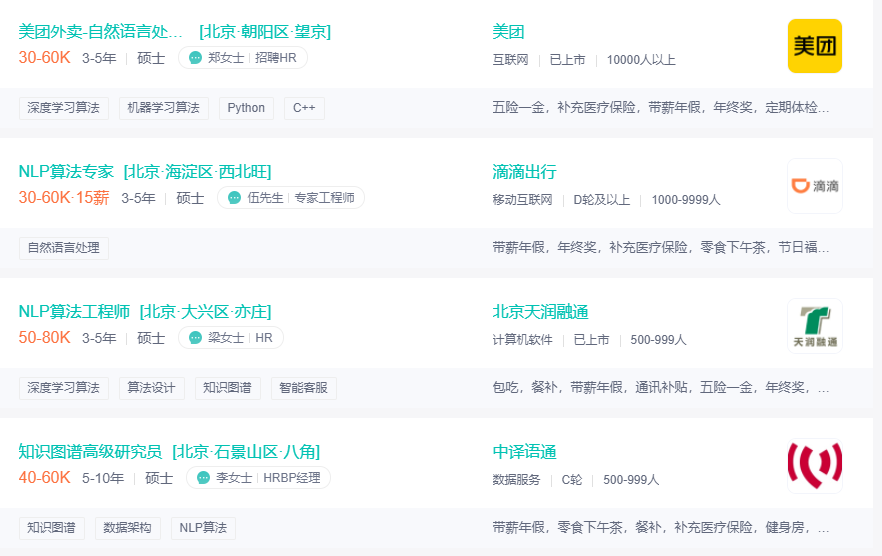Select the 自然语言处理 tag
The image size is (882, 556).
point(64,248)
